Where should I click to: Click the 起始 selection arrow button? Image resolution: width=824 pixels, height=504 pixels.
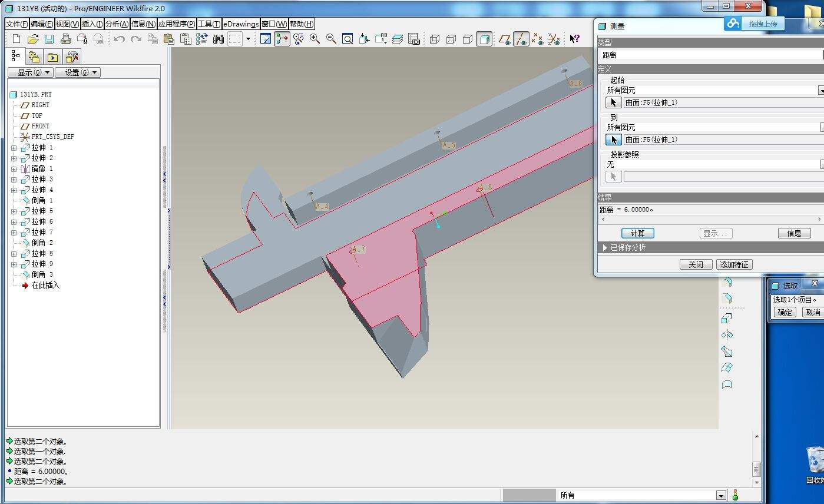(x=613, y=102)
